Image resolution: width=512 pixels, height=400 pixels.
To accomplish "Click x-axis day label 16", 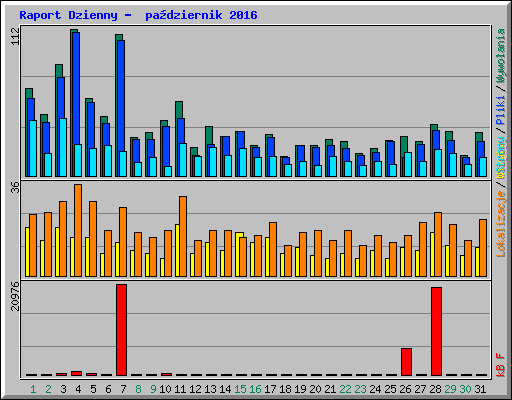I will (x=255, y=389).
